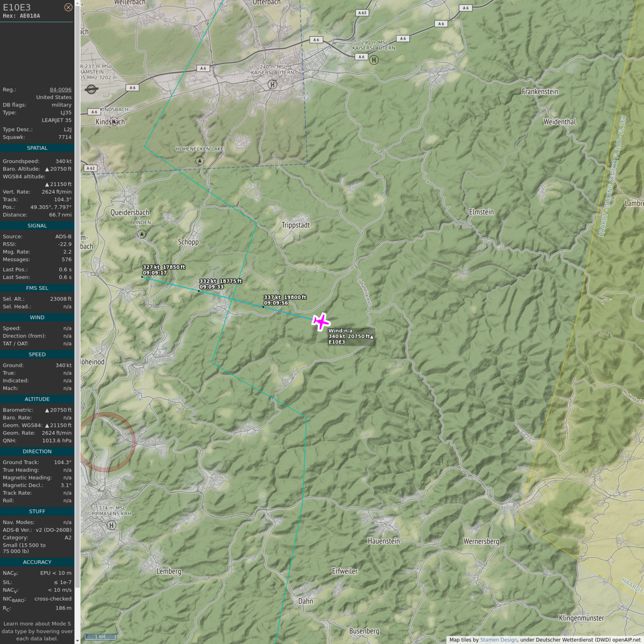644x644 pixels.
Task: Click the 290 m MSL Kaiserslautern heliport icon
Action: coord(374,60)
